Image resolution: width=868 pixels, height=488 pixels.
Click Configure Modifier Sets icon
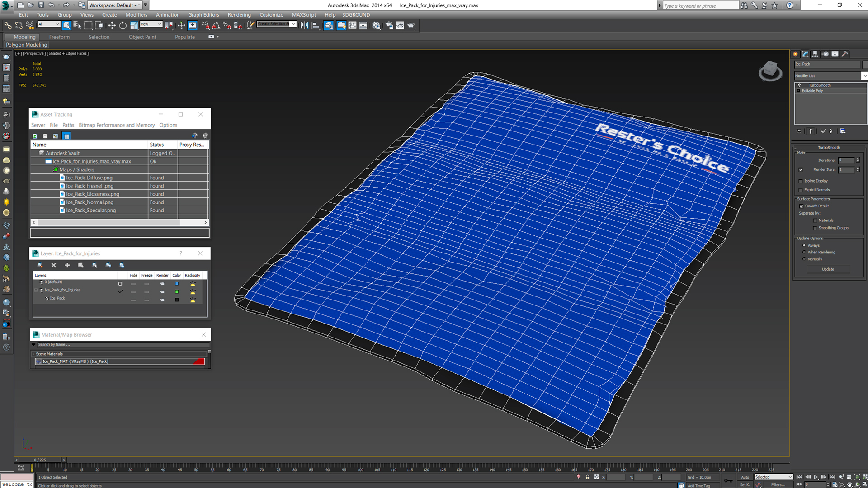point(843,131)
